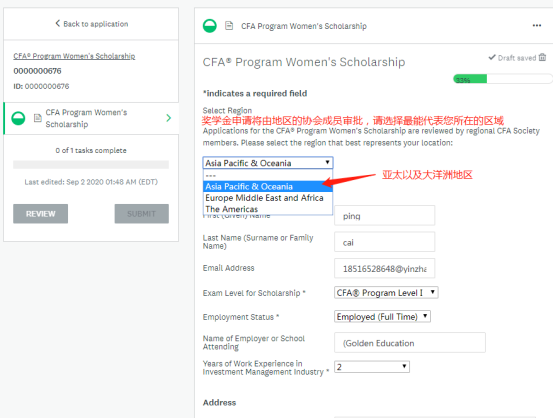
Task: Click the document icon in the sidebar task row
Action: 37,118
